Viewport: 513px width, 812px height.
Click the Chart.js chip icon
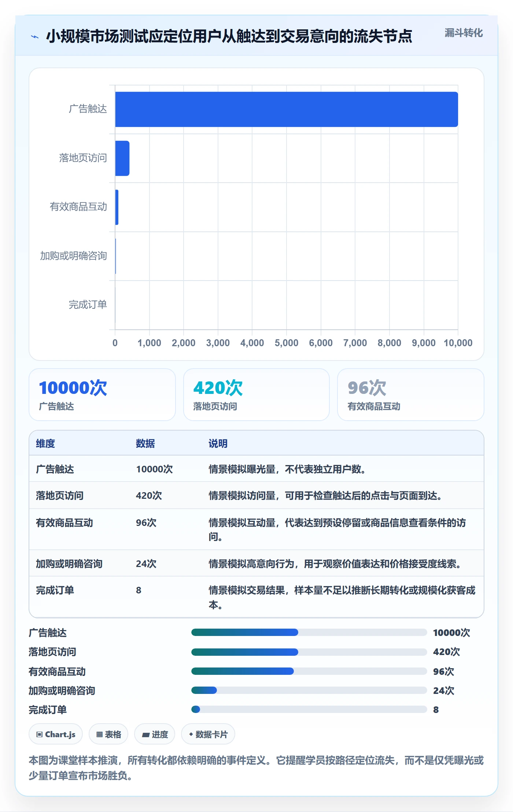[40, 734]
